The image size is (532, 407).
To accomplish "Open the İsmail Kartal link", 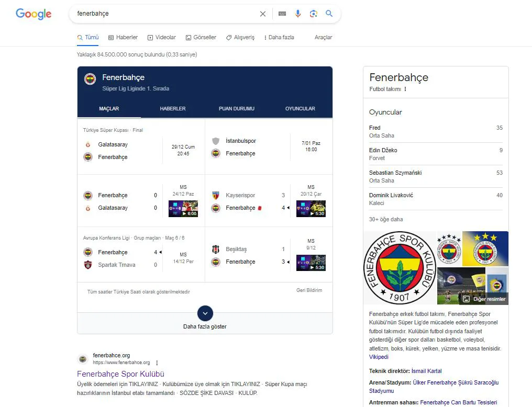I will 426,371.
